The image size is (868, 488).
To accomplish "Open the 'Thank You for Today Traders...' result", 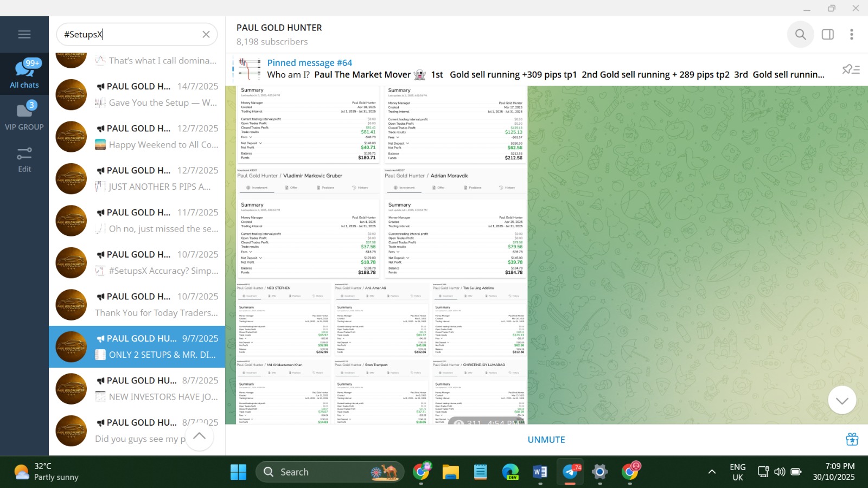I will (x=137, y=305).
